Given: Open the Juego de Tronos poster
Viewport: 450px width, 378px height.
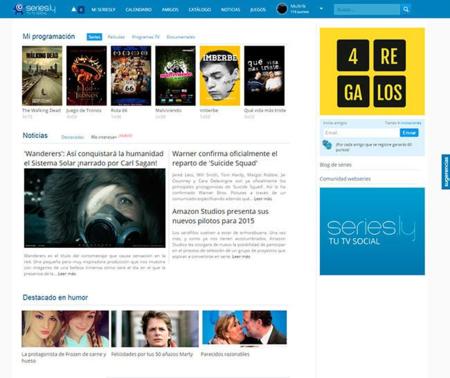Looking at the screenshot, I should click(x=86, y=76).
